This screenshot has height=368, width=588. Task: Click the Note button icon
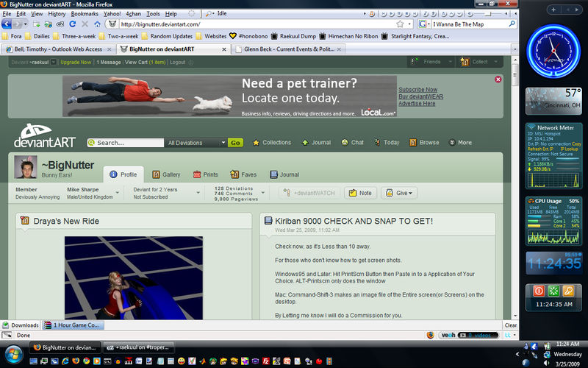353,193
